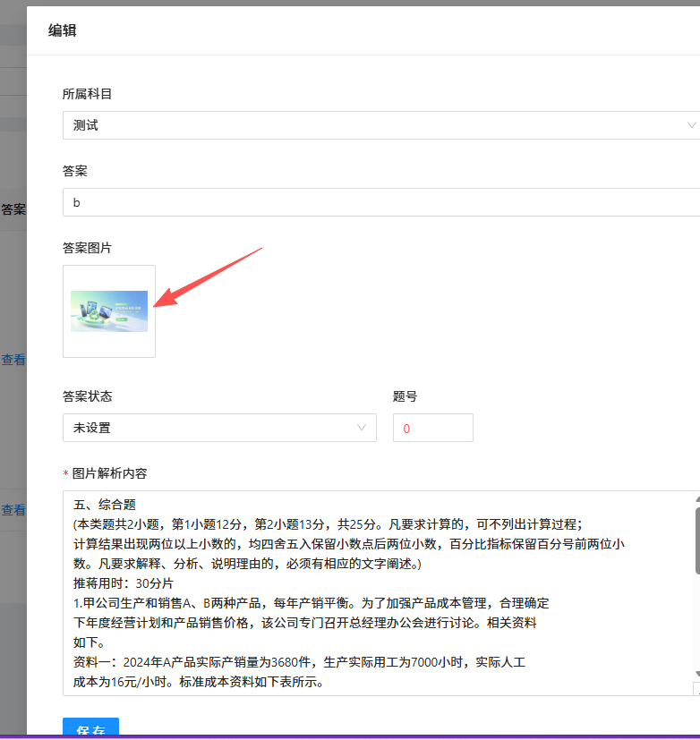Open the 所属科目 dropdown showing 测试
Viewport: 700px width, 740px height.
(381, 125)
